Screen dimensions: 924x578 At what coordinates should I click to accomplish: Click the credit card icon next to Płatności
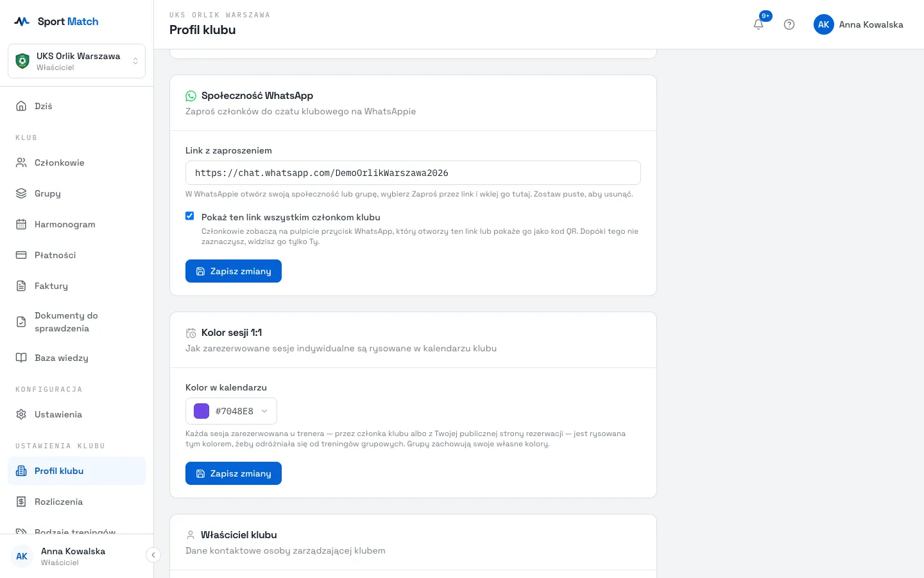(x=21, y=255)
